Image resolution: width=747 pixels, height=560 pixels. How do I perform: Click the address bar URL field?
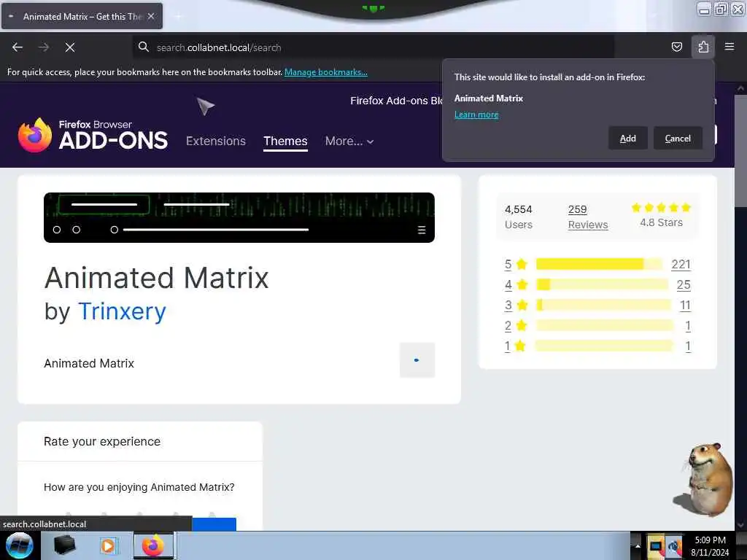(373, 47)
